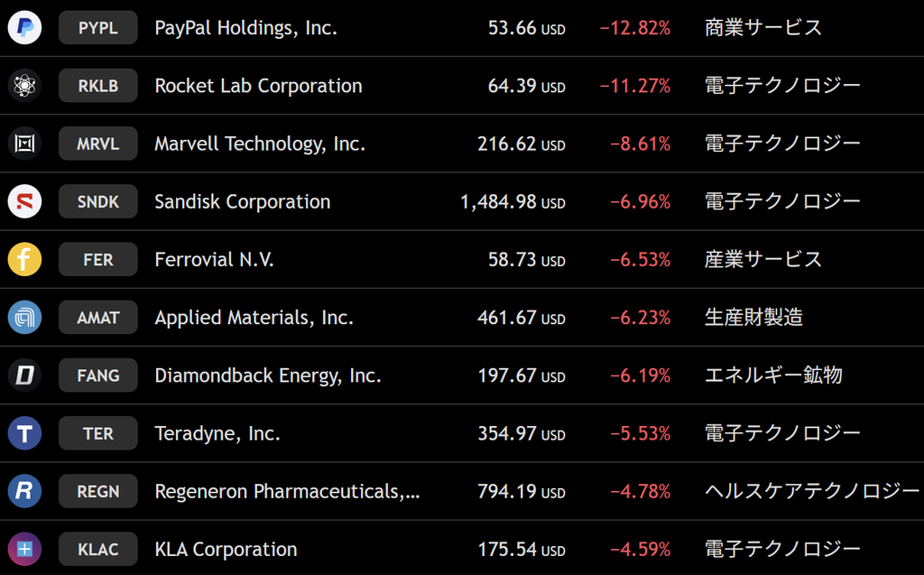Click the Teradyne T logo icon
Viewport: 924px width, 575px height.
(x=24, y=433)
